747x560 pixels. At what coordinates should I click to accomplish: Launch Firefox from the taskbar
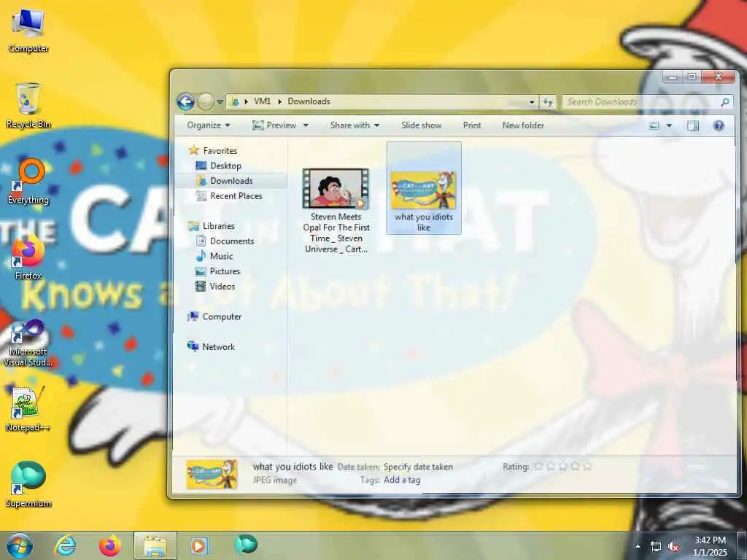tap(110, 545)
